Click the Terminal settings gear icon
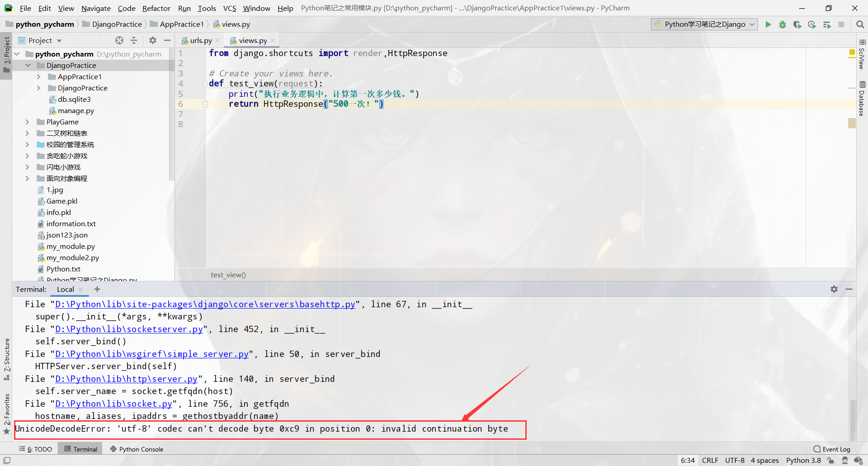This screenshot has width=868, height=466. (x=834, y=289)
